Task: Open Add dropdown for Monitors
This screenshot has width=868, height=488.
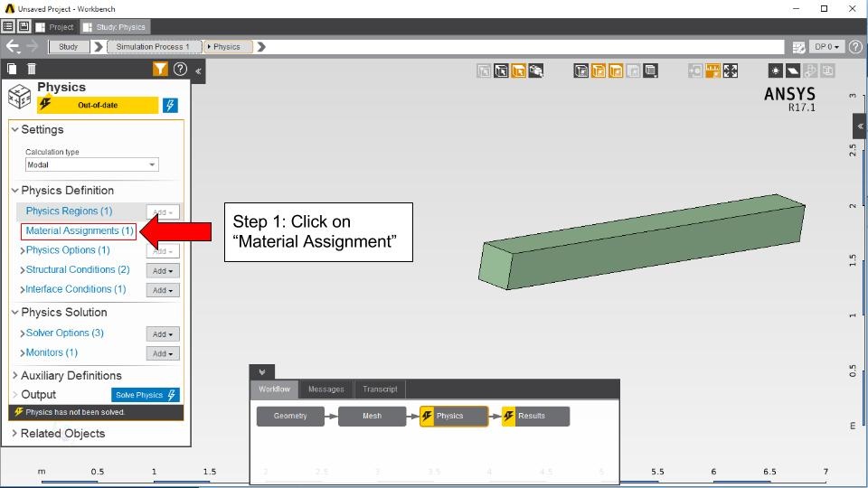Action: pos(163,353)
